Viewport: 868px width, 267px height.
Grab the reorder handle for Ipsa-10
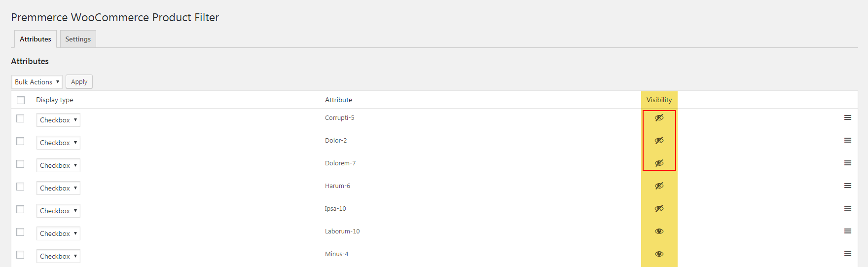848,208
